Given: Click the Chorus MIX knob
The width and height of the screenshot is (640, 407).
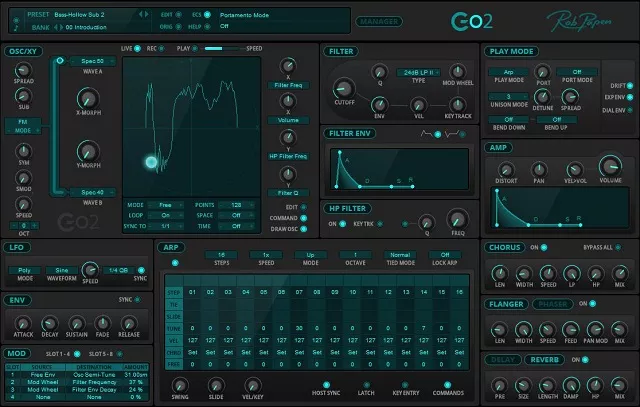Looking at the screenshot, I should pos(620,273).
